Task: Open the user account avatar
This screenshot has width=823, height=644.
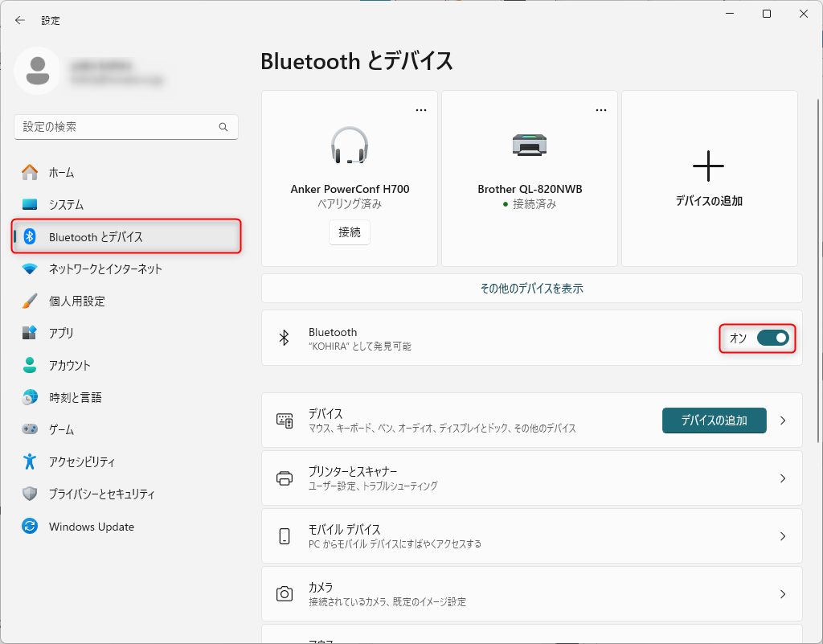Action: [x=37, y=70]
